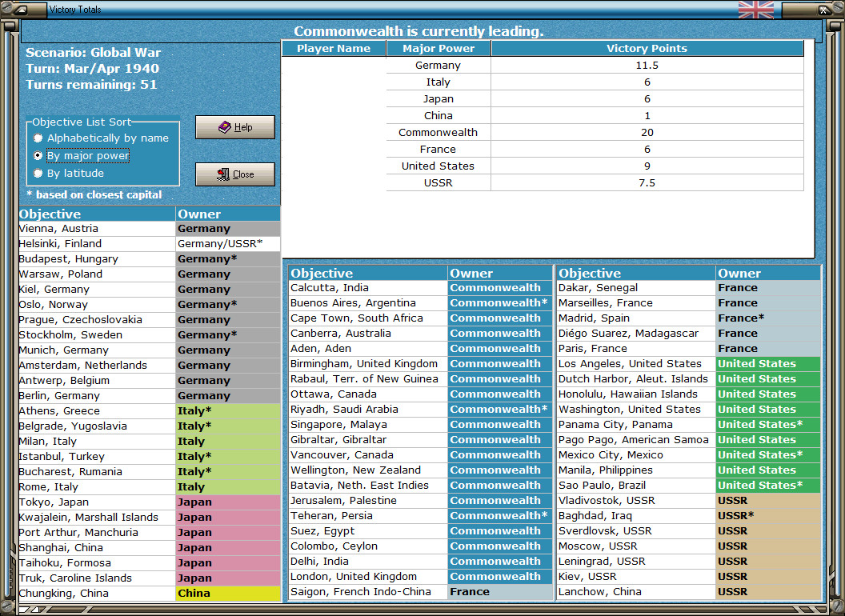The width and height of the screenshot is (845, 616).
Task: Click Germany's 11.5 victory points cell
Action: [x=647, y=66]
